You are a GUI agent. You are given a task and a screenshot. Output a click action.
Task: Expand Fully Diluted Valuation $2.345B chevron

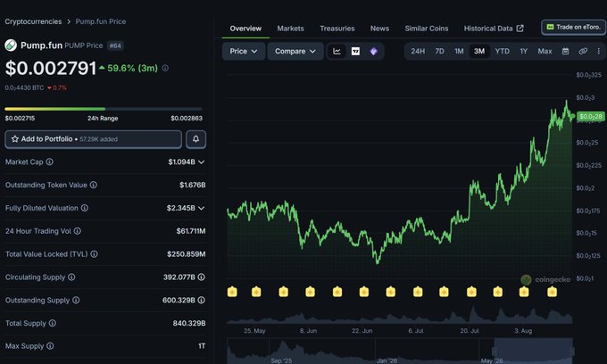tap(202, 208)
